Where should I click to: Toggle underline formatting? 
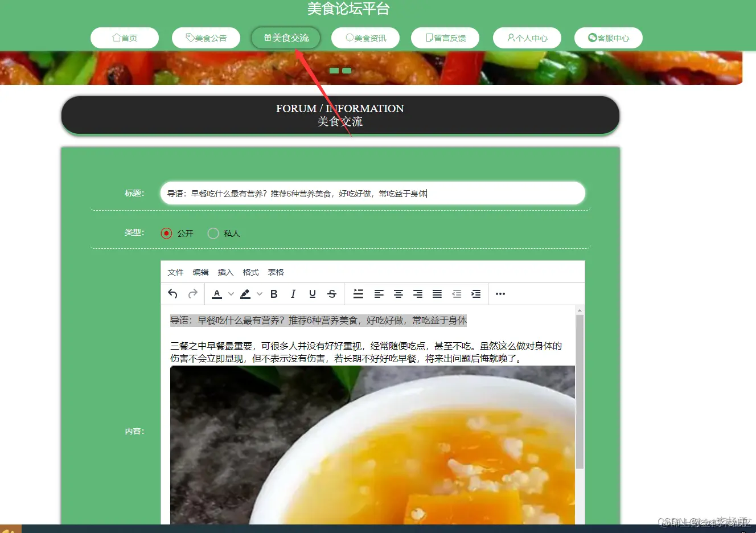click(313, 294)
